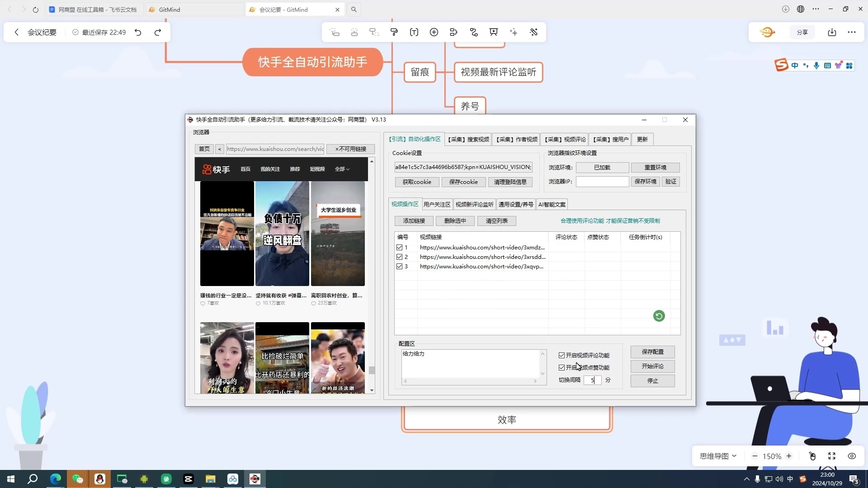
Task: Click the AI sparkle icon
Action: coord(514,32)
